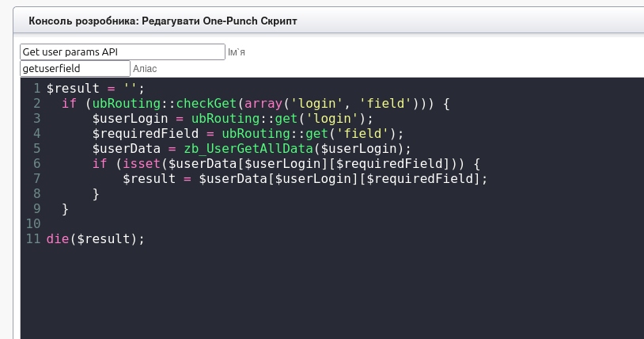Place cursor on empty line 10
Screen dimensions: 644x339
(x=158, y=223)
